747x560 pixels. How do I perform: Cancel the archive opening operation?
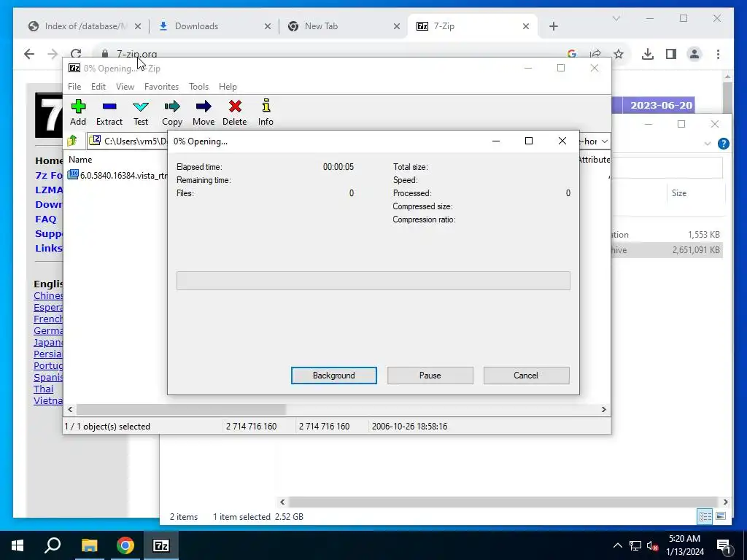point(526,376)
